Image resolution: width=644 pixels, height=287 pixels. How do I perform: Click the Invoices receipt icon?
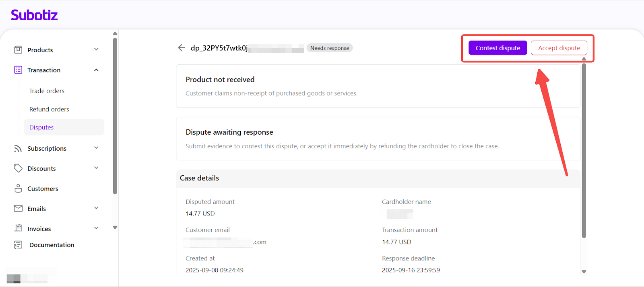click(18, 228)
